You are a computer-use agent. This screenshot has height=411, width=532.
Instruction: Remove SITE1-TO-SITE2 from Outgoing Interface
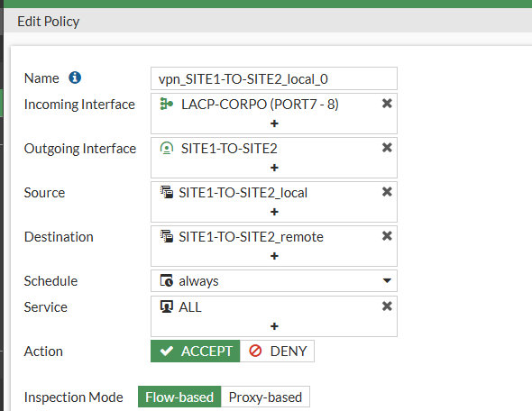click(x=387, y=148)
